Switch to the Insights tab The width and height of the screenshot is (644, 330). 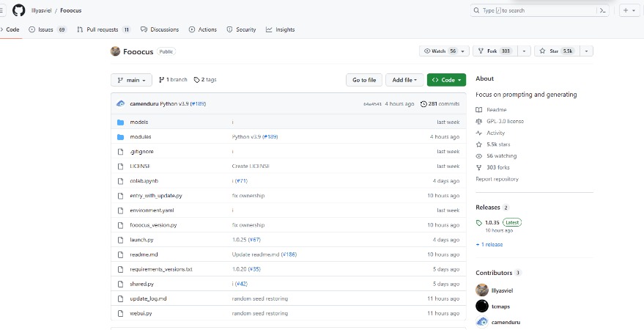click(x=281, y=29)
